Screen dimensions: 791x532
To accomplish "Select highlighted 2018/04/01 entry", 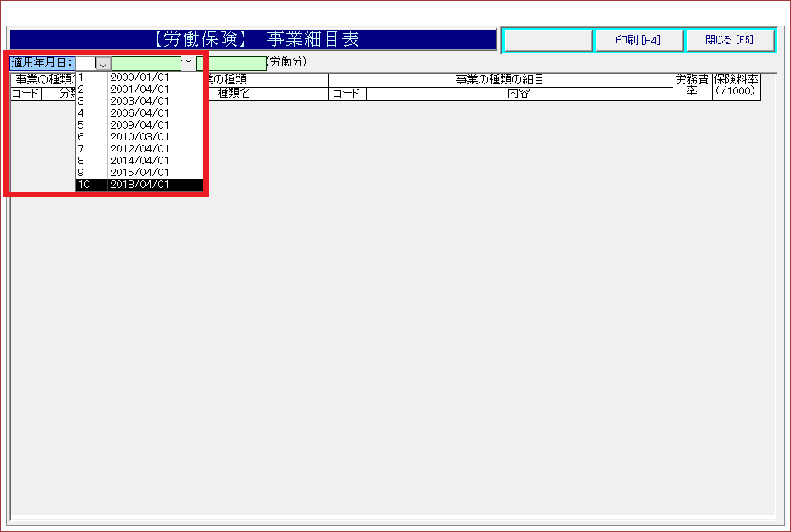I will coord(140,184).
